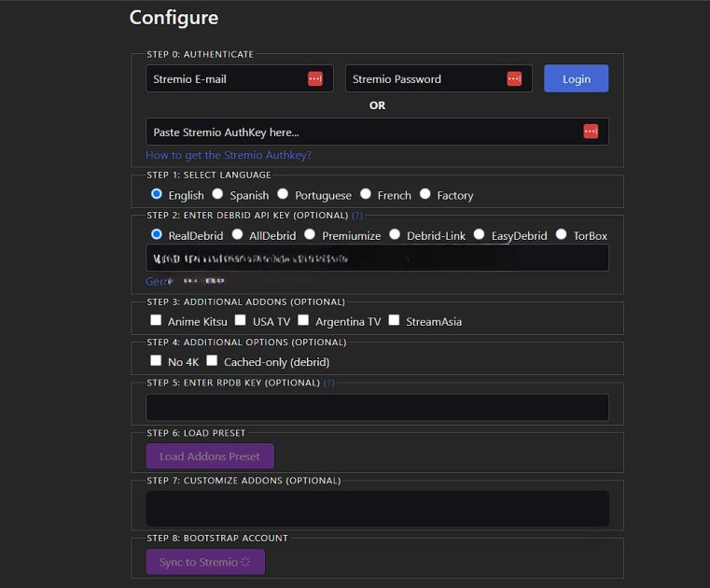Select TorBox as debrid provider

[561, 234]
